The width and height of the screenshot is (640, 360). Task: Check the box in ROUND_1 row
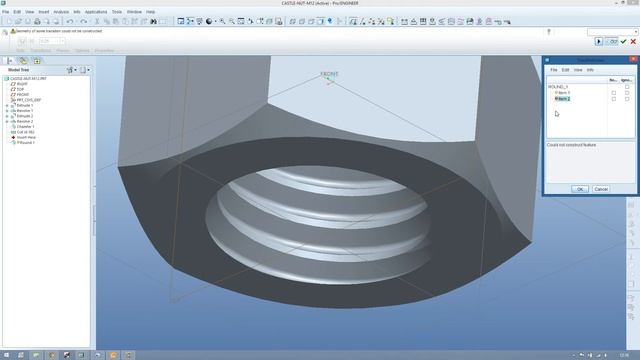tap(627, 87)
